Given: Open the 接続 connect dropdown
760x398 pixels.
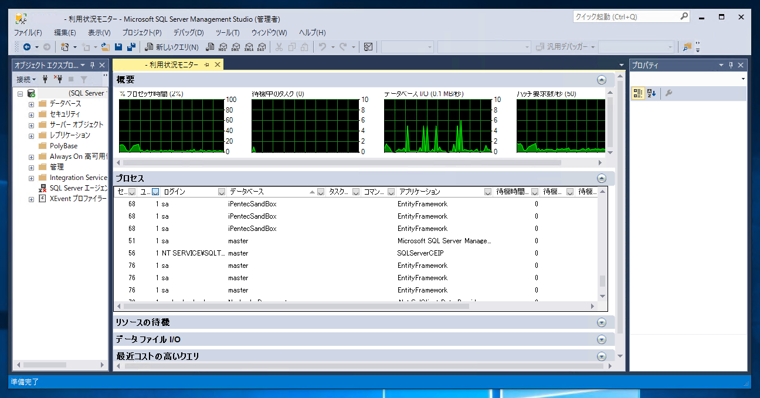Looking at the screenshot, I should (x=26, y=79).
